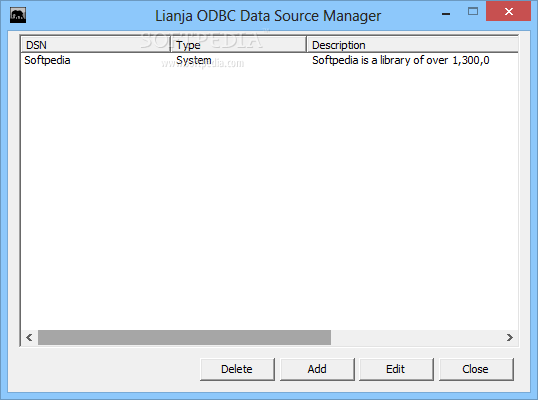
Task: Click the right scroll arrow
Action: coord(510,338)
